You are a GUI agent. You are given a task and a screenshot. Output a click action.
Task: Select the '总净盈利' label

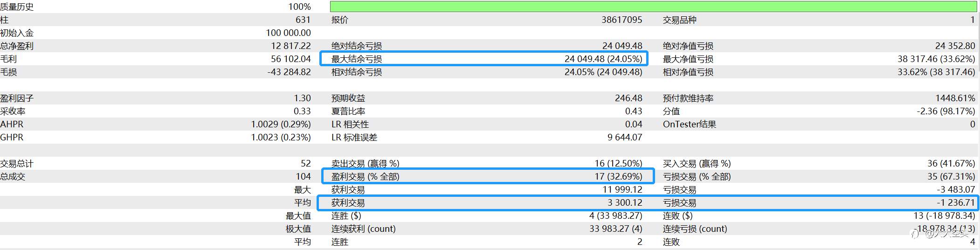click(17, 46)
